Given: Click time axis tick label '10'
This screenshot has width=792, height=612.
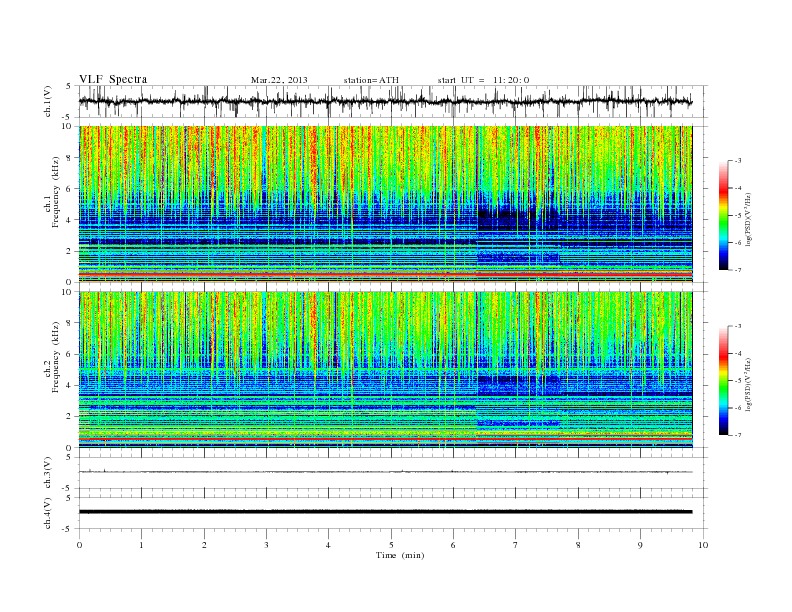Looking at the screenshot, I should (x=703, y=545).
